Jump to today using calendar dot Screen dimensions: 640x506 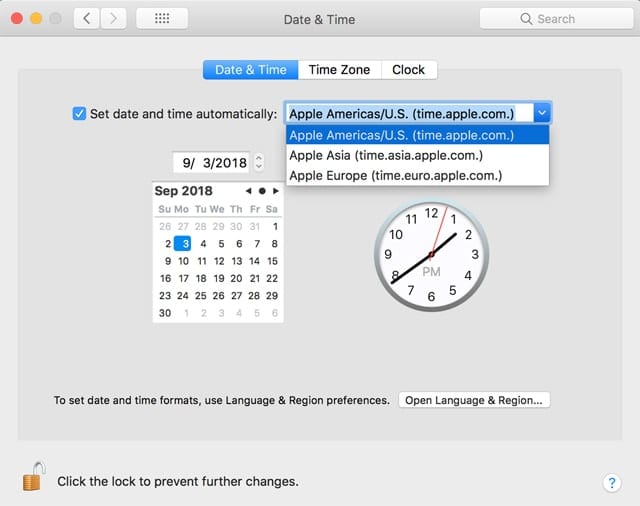[261, 191]
